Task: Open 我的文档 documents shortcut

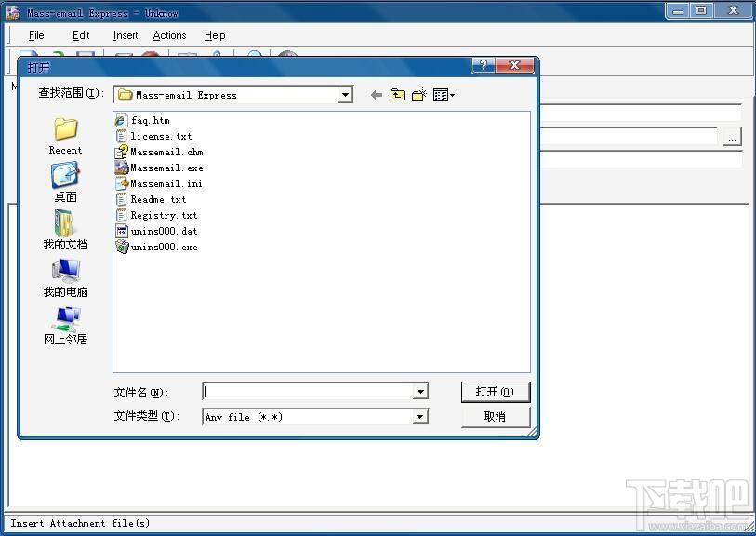Action: (66, 230)
